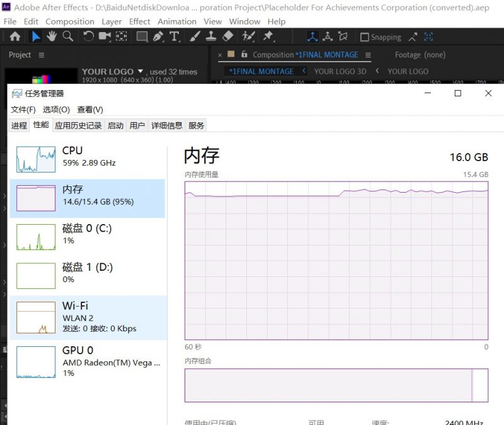The height and width of the screenshot is (425, 504).
Task: Select the Brush tool
Action: [195, 37]
